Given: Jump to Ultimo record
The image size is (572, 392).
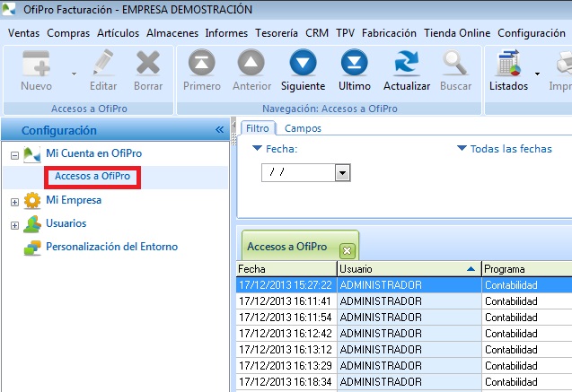Looking at the screenshot, I should click(354, 63).
